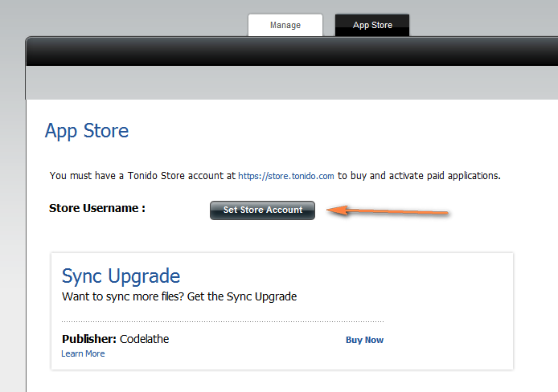Click Buy Now for Sync Upgrade

[x=364, y=340]
